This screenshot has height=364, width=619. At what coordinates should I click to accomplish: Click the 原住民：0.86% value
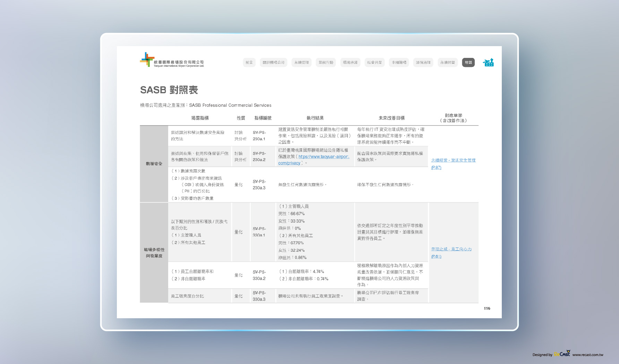tap(292, 258)
